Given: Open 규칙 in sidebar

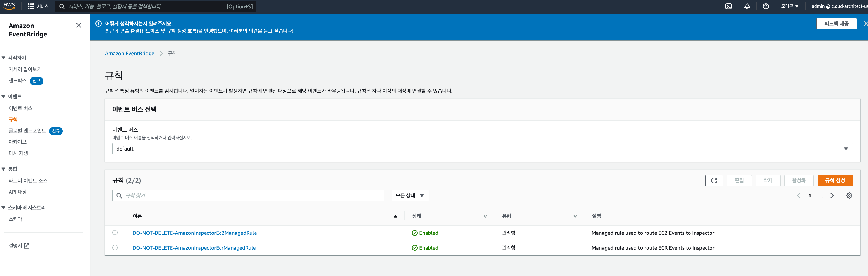Looking at the screenshot, I should click(13, 119).
